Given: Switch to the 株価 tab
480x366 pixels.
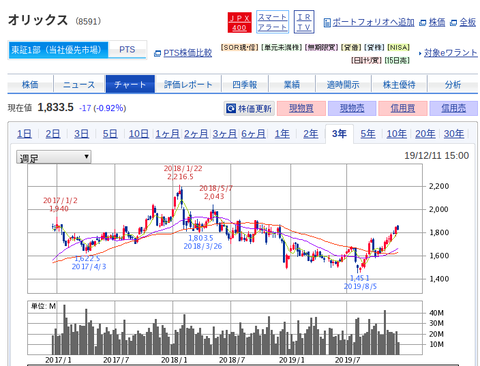Looking at the screenshot, I should [x=30, y=84].
